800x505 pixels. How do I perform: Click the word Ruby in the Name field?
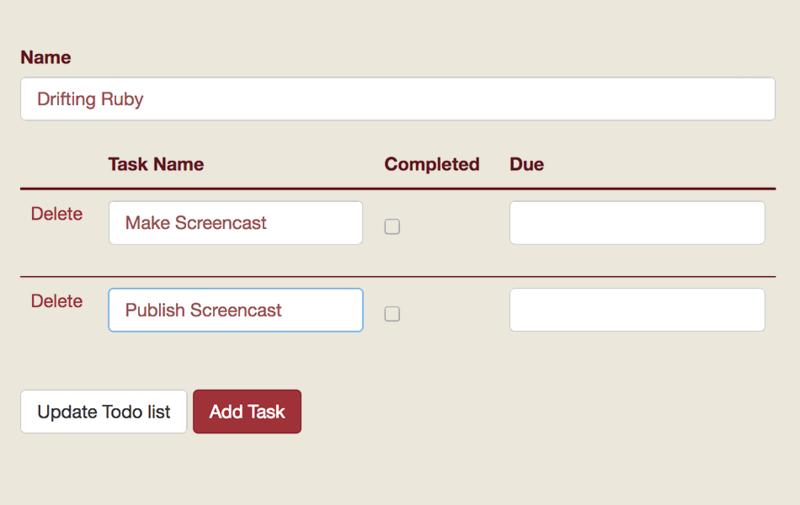tap(122, 99)
